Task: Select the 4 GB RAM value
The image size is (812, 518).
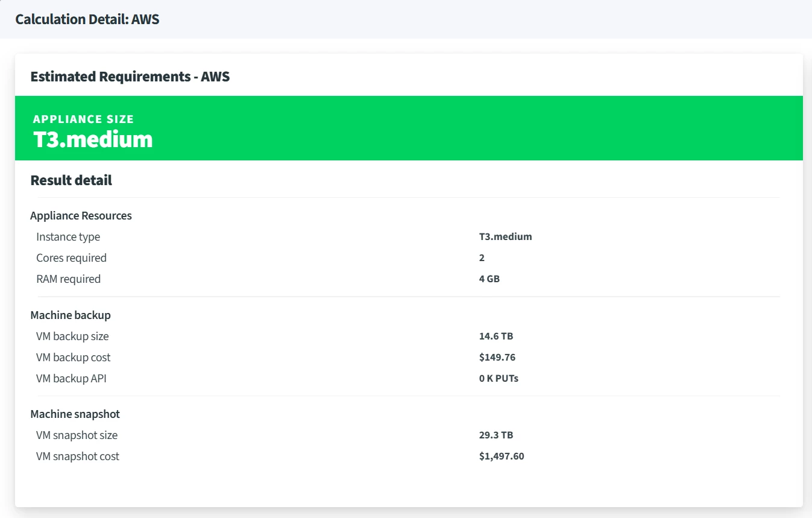Action: [x=489, y=279]
